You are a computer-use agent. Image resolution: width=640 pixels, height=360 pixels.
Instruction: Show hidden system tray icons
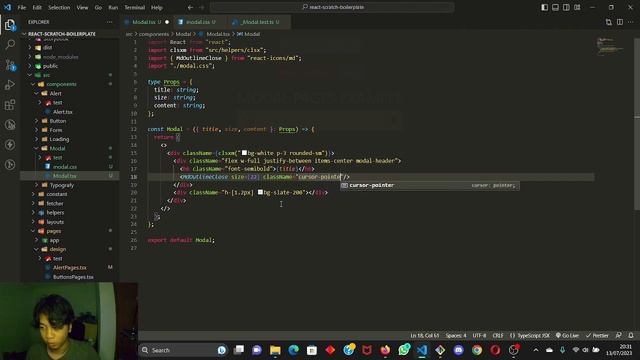[536, 350]
